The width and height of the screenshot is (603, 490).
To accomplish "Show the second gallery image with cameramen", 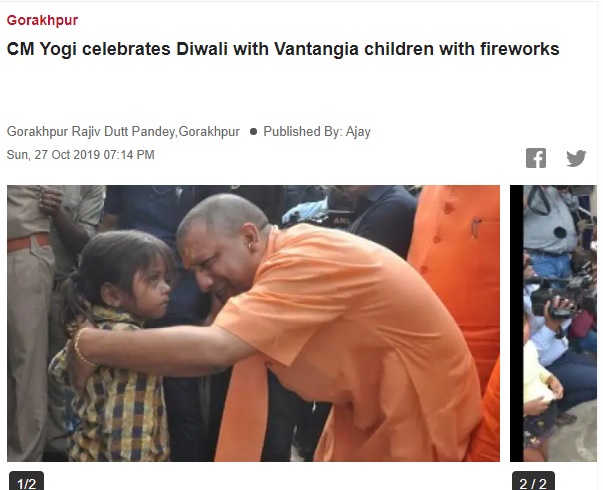I will coord(553,323).
